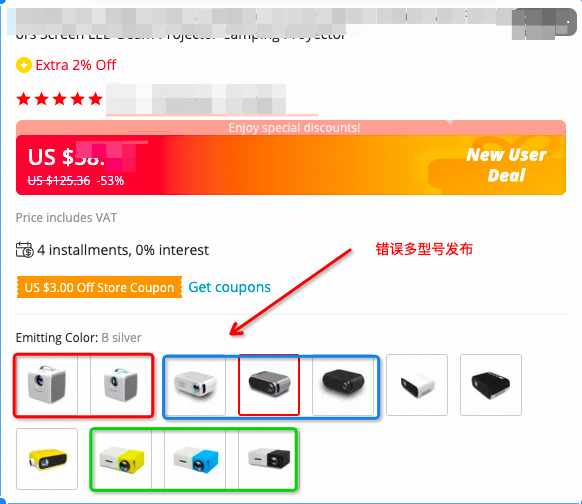Viewport: 582px width, 504px height.
Task: Choose the black angular projector variant
Action: click(x=491, y=384)
